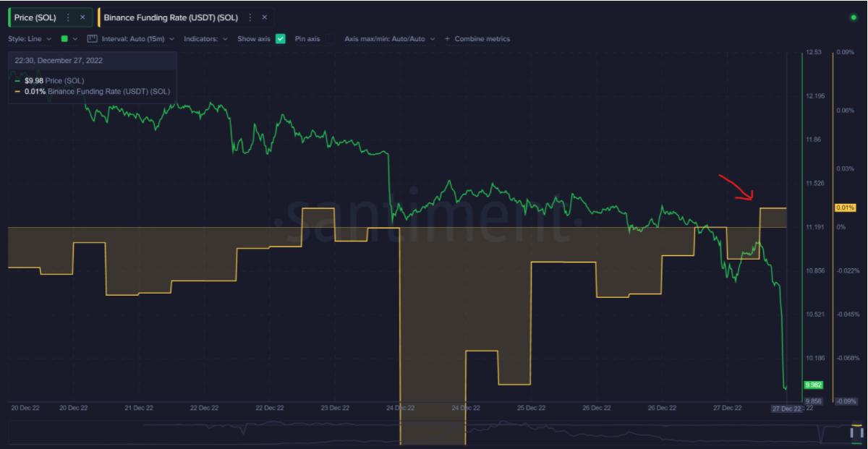Image resolution: width=868 pixels, height=449 pixels.
Task: Expand the Indicators dropdown
Action: click(x=205, y=38)
